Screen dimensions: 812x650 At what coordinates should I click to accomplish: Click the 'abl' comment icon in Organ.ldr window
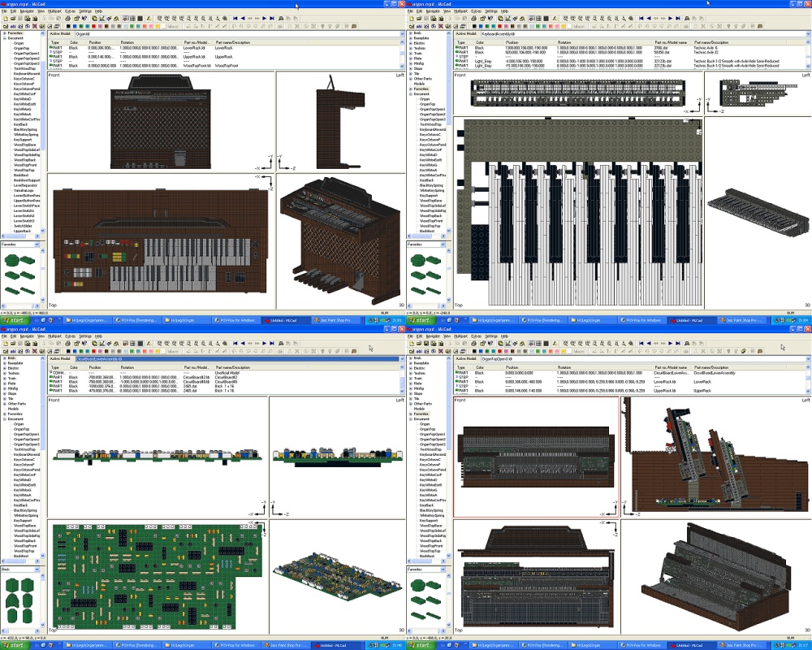pos(13,26)
